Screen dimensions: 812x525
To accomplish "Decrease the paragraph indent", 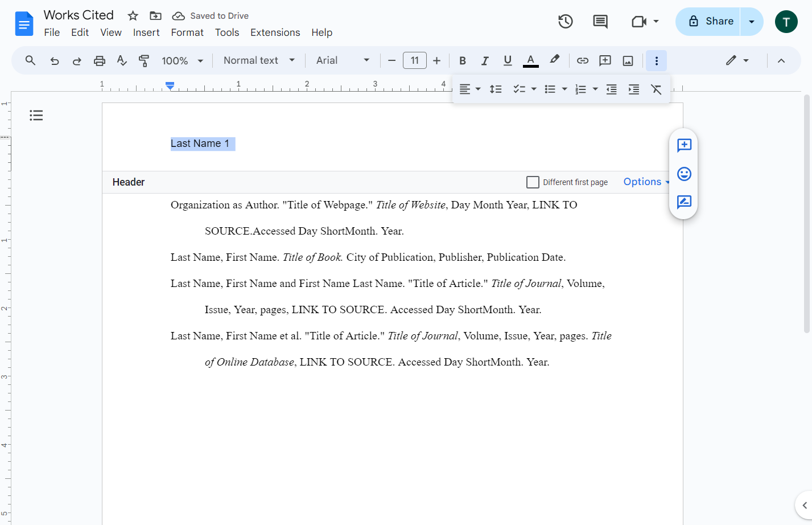I will pyautogui.click(x=612, y=89).
